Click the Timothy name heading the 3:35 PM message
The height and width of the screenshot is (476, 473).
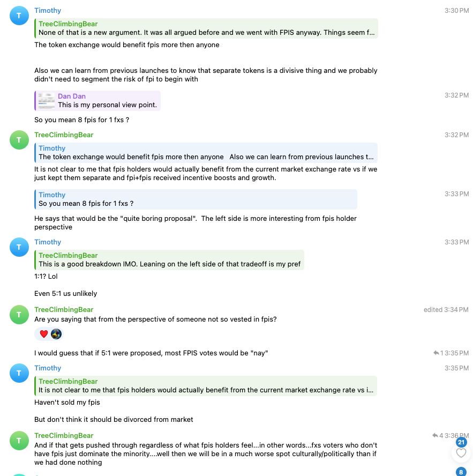[48, 368]
